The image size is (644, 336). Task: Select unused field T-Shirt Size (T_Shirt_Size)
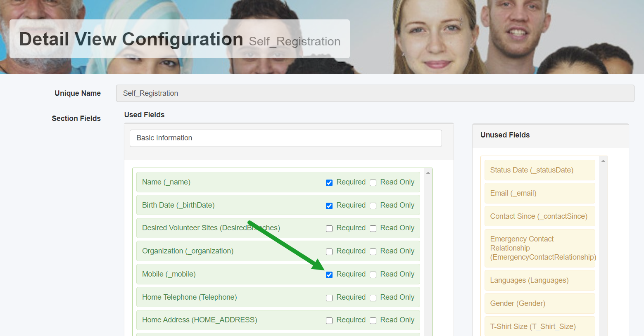click(x=540, y=326)
